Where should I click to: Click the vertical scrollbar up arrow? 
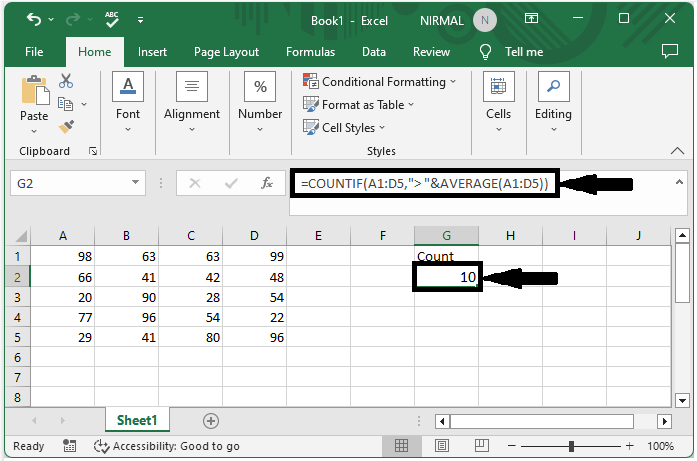click(682, 235)
